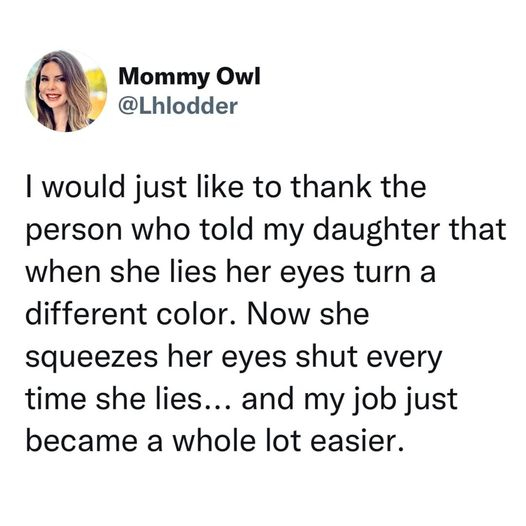Select the word 'every' in the fifth line
This screenshot has width=526, height=526.
click(x=404, y=359)
